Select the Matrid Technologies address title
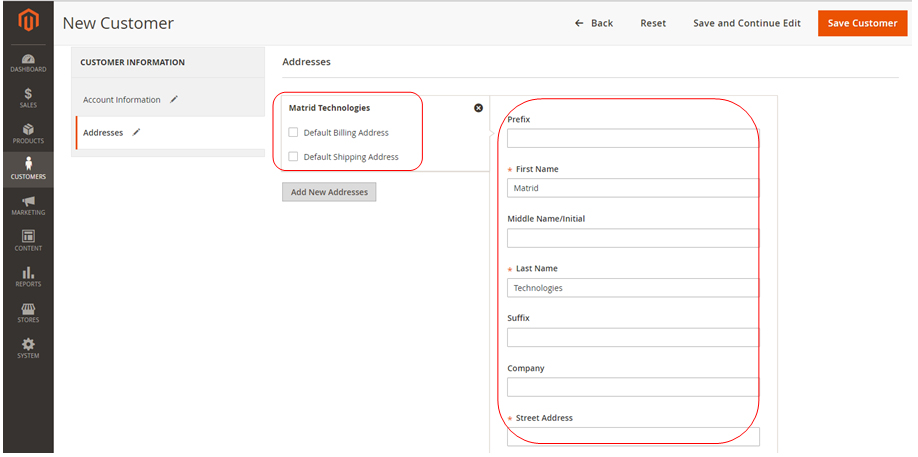Screen dimensions: 918x457 click(x=329, y=108)
